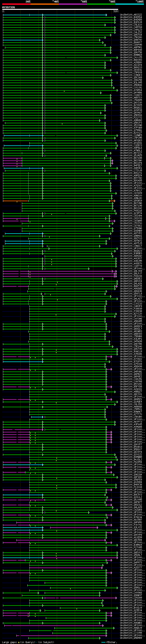Viewport: 146px width, 644px height.
Task: Click the orange alignment segment of UniRef100_Q9SWS9
Action: (16, 201)
